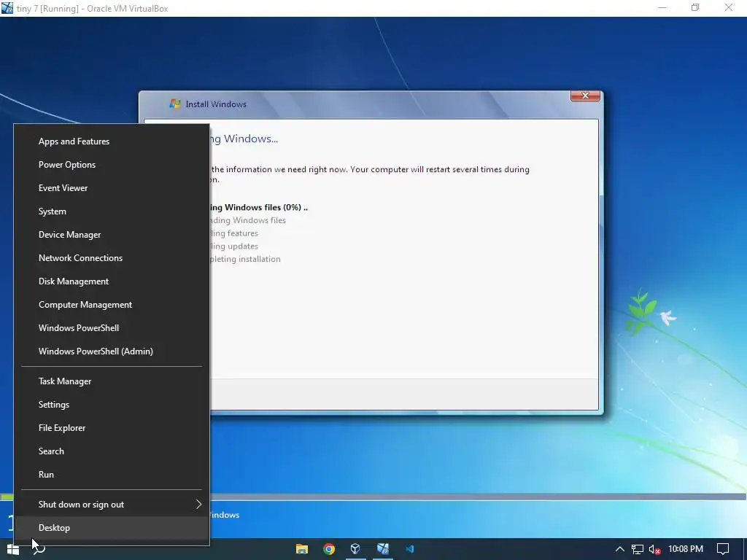Click the green installation progress bar
Viewport: 747px width, 560px height.
[7, 497]
